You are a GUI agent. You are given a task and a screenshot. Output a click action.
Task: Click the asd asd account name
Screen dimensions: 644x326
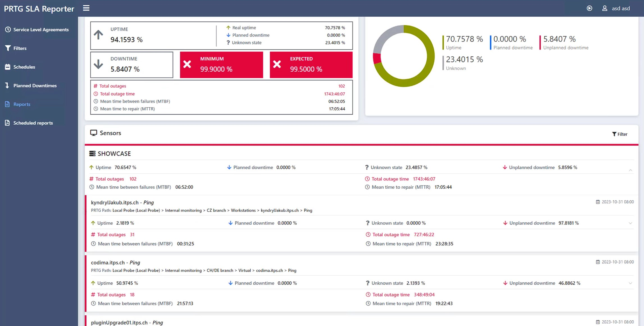[x=621, y=8]
